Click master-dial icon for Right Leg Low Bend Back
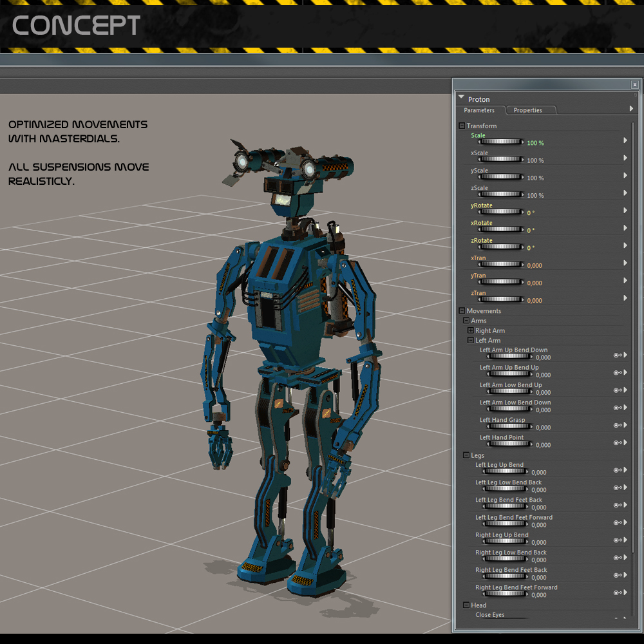 [x=618, y=558]
